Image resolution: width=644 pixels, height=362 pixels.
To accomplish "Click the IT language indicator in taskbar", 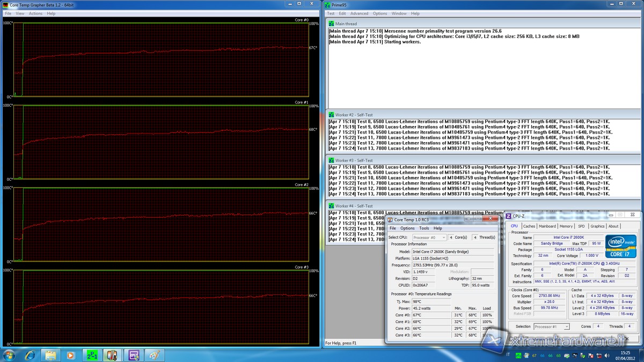I will [508, 356].
